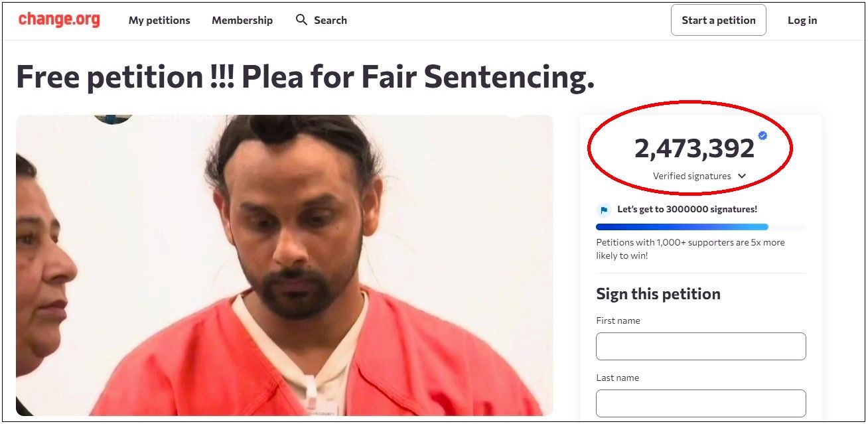Open My petitions in navigation
The image size is (868, 424).
tap(159, 20)
